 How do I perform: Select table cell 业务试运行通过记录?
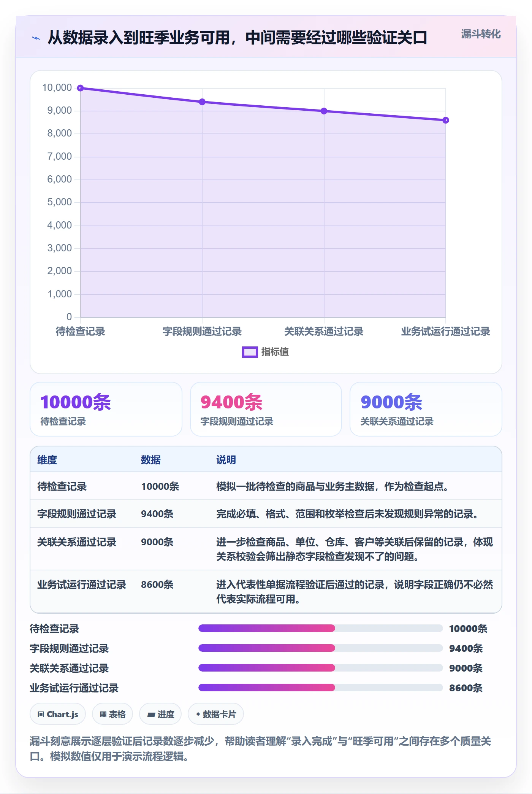pyautogui.click(x=82, y=584)
